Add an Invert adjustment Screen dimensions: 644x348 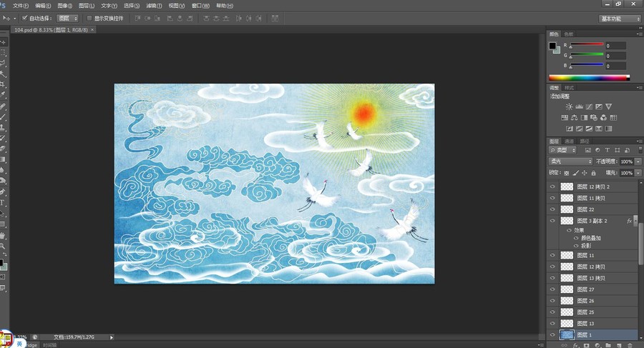(x=570, y=129)
